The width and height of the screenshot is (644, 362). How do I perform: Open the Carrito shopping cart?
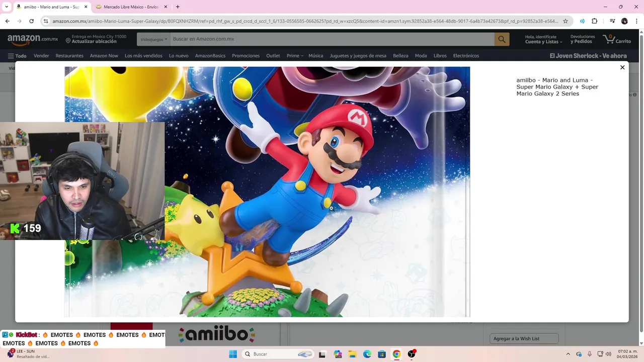617,39
